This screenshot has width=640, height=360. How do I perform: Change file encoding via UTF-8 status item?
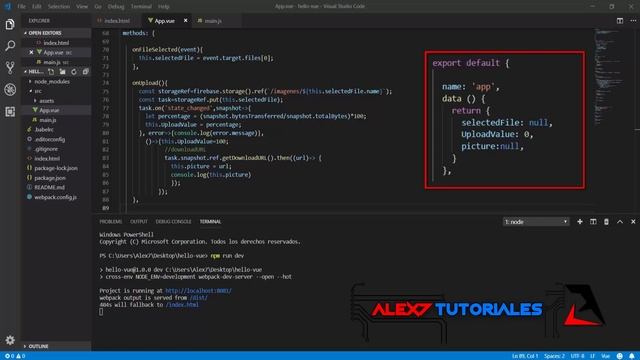point(577,356)
